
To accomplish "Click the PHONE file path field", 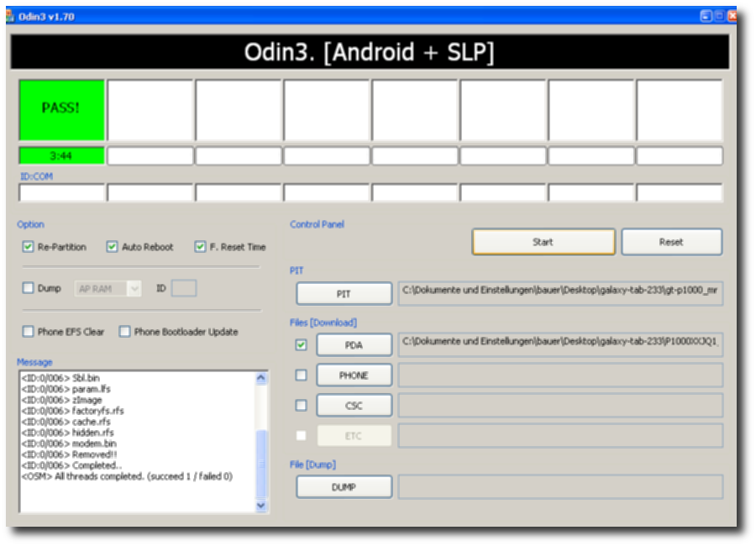I will click(560, 375).
